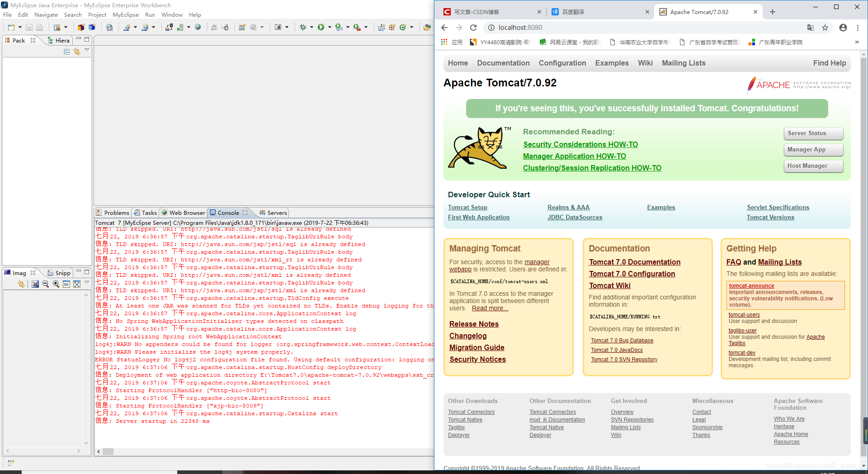The image size is (868, 474).
Task: Click the Host Manager button
Action: click(x=813, y=166)
